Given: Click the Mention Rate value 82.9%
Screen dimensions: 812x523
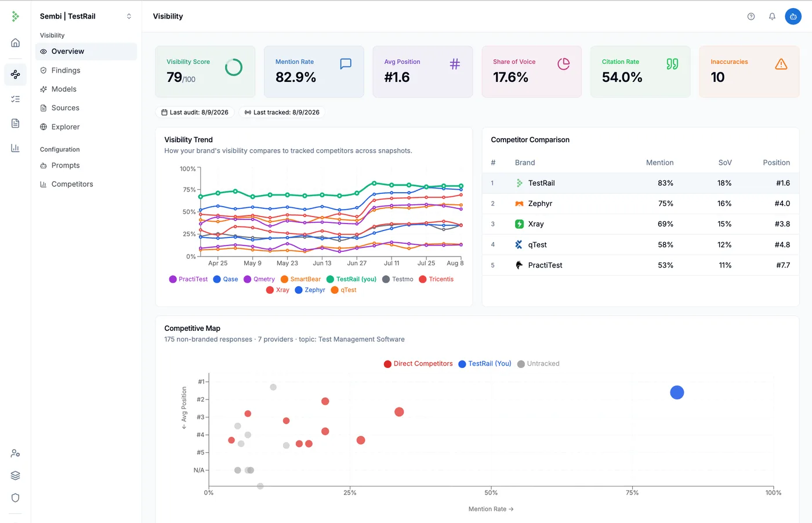Looking at the screenshot, I should click(296, 77).
